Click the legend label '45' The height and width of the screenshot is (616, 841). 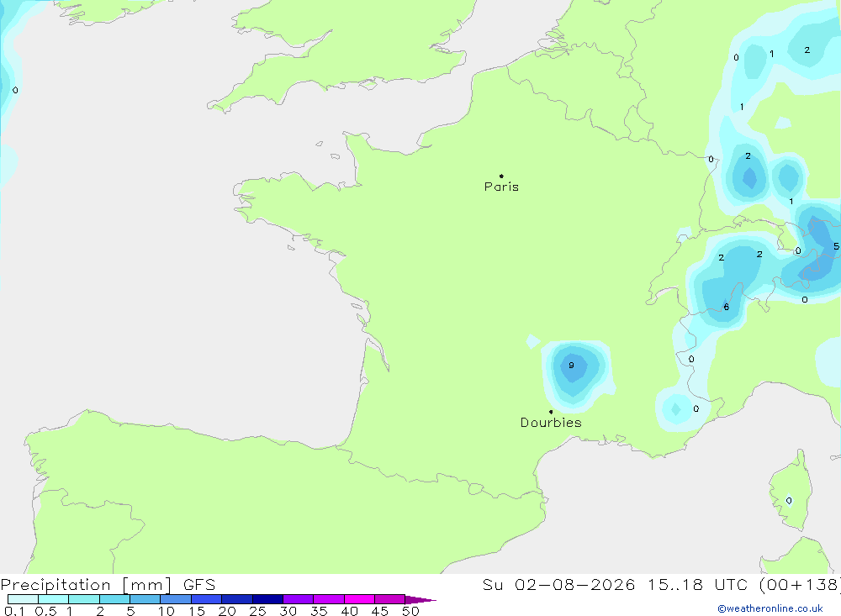point(380,611)
